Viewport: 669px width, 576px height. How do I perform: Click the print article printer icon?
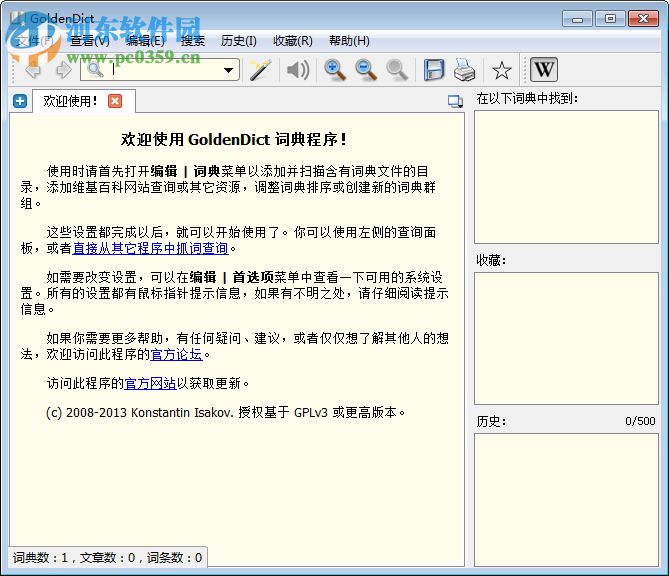pos(465,70)
